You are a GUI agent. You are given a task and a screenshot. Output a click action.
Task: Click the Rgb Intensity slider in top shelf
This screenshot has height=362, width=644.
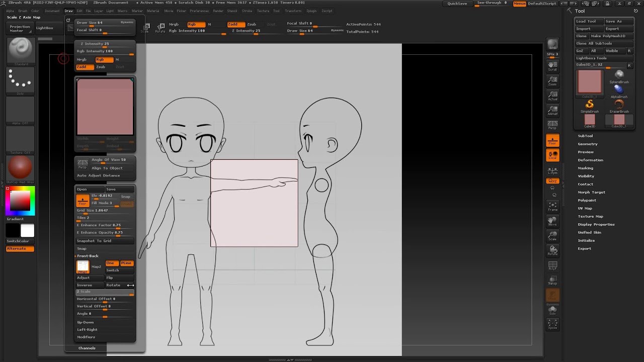coord(197,31)
